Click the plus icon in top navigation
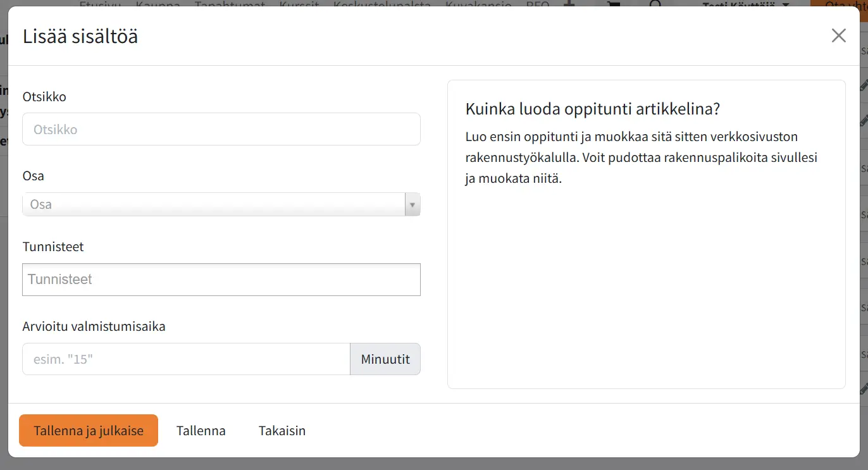 point(569,4)
